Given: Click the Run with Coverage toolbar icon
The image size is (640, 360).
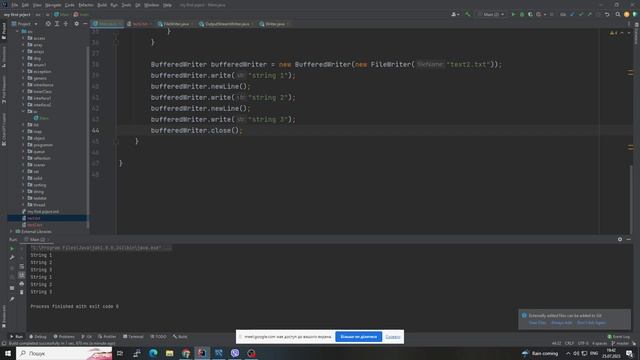Looking at the screenshot, I should [530, 14].
